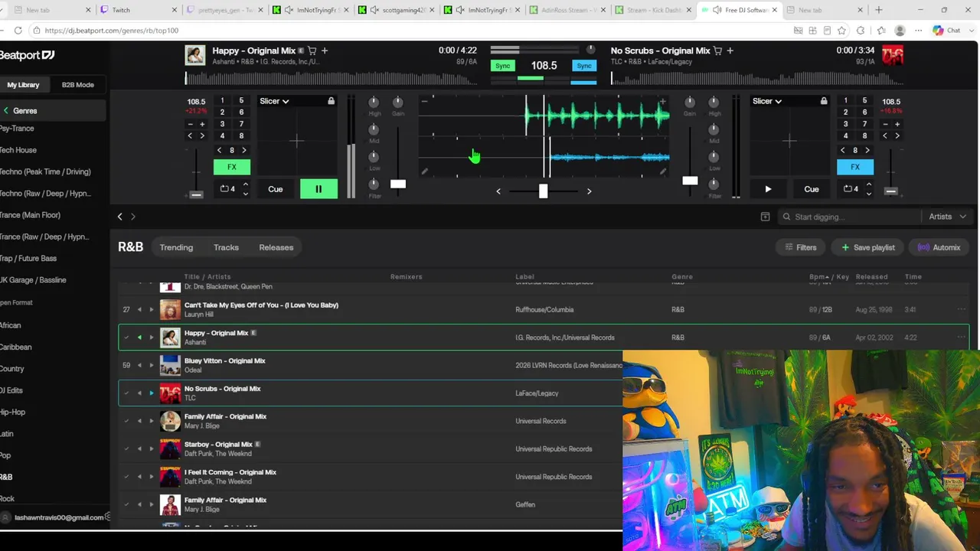Click the pencil icon at waveform bottom right
This screenshot has width=980, height=551.
(662, 172)
